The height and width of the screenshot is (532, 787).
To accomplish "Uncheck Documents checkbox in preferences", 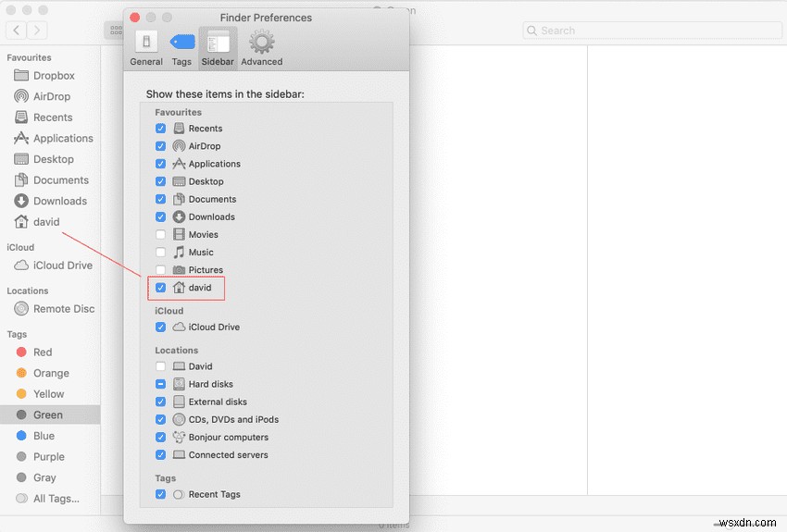I will click(160, 199).
